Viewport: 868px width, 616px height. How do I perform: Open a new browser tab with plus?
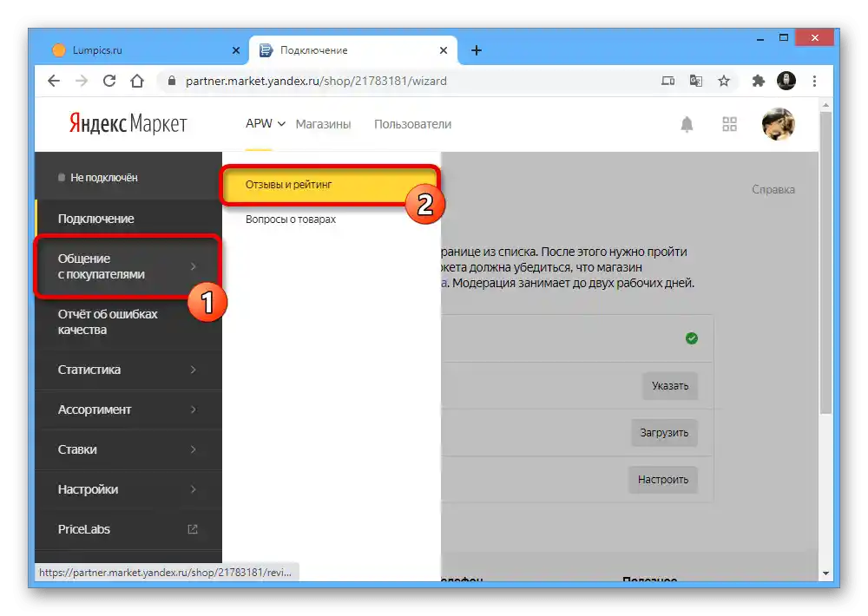tap(476, 50)
